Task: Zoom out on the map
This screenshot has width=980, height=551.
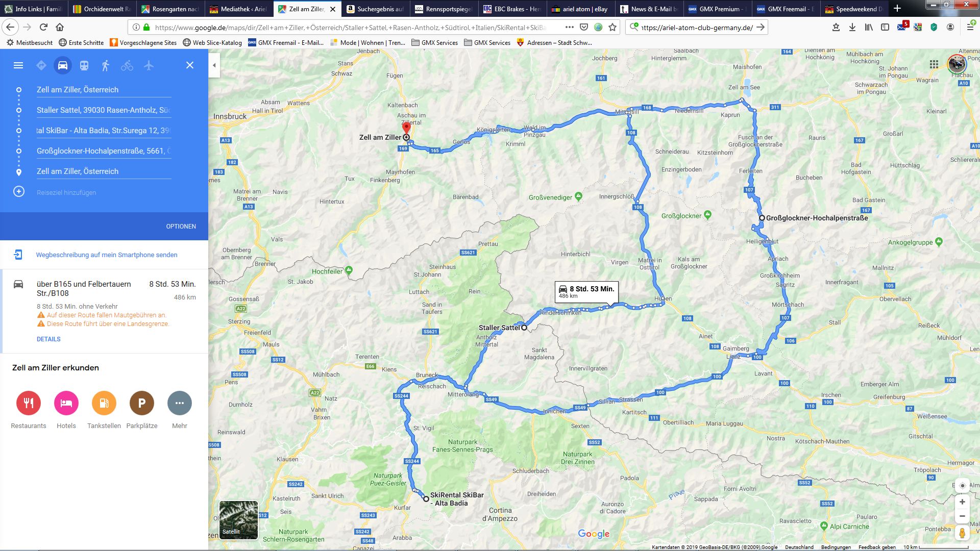Action: [962, 516]
